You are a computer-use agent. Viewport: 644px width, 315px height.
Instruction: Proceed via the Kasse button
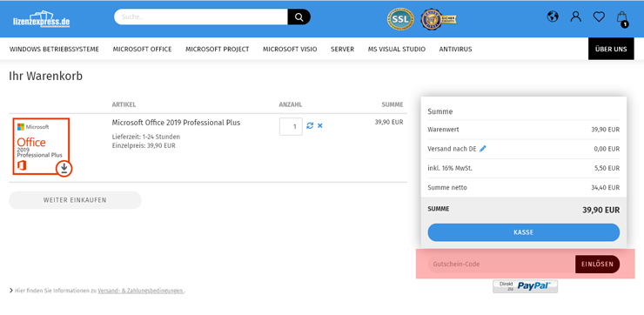(x=524, y=232)
